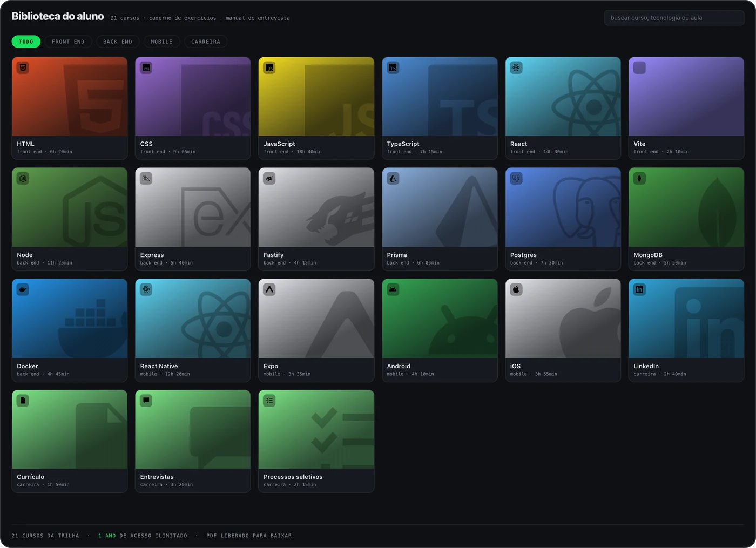Click the "Biblioteca do aluno" page heading
This screenshot has width=756, height=548.
(58, 17)
